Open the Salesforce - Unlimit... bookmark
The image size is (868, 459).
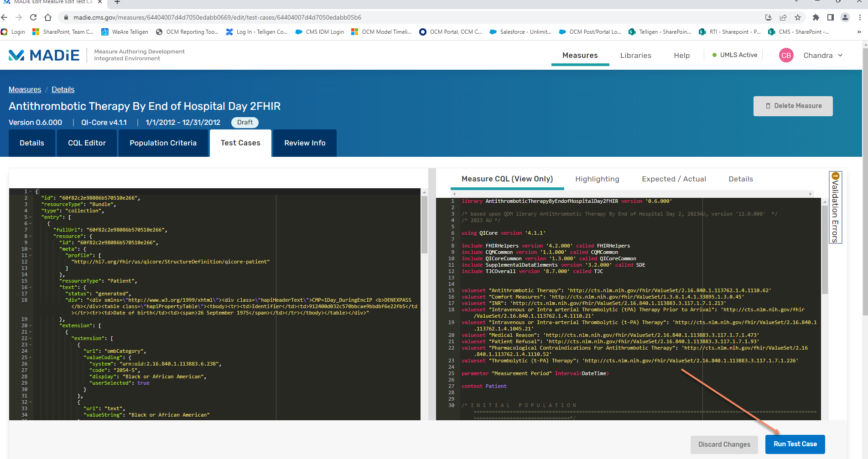pyautogui.click(x=520, y=32)
